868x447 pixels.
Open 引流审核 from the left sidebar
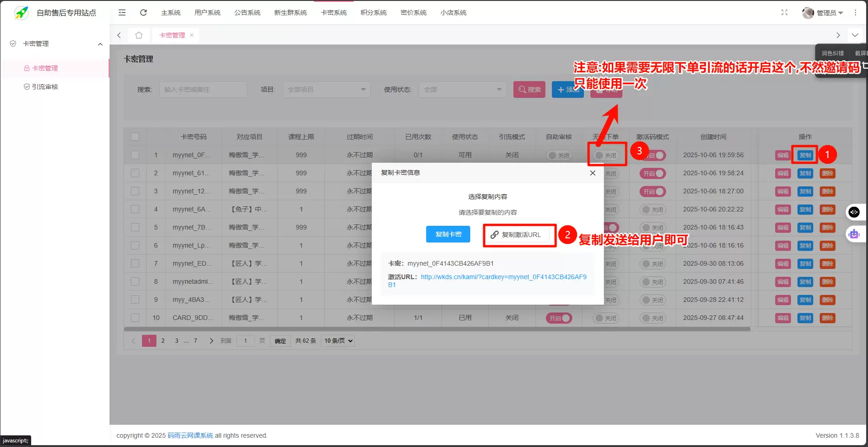coord(45,86)
